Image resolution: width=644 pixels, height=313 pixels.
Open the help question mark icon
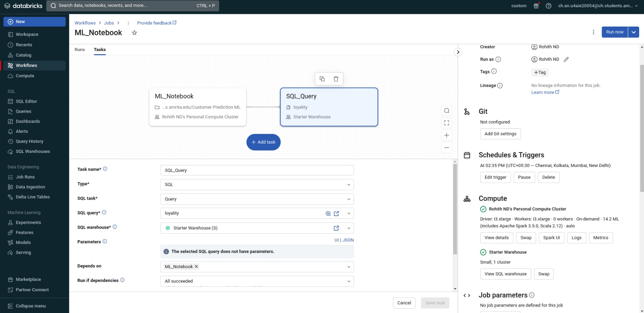tap(549, 6)
